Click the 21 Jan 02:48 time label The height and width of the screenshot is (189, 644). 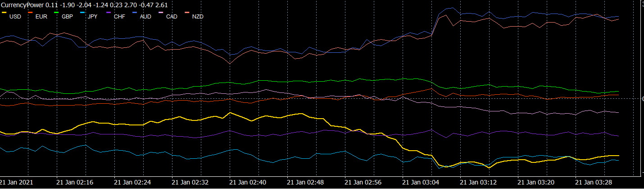[x=305, y=183]
